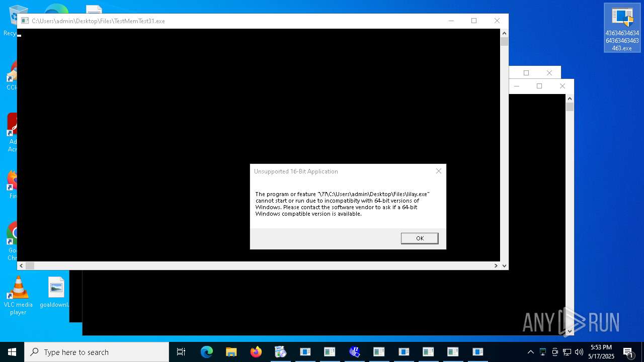Minimize the middle console window
The image size is (644, 362).
pos(516,86)
